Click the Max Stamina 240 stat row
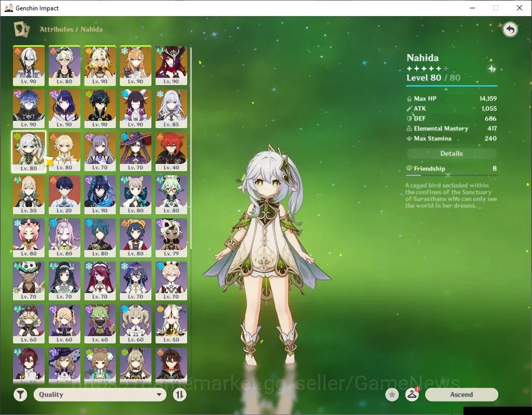Image resolution: width=532 pixels, height=415 pixels. pos(452,139)
